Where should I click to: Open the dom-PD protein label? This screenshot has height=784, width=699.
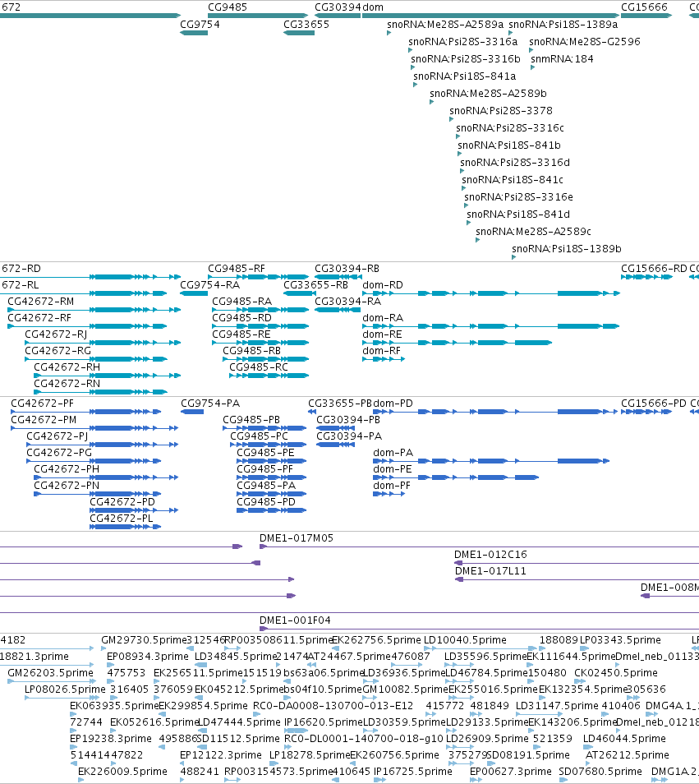[393, 404]
